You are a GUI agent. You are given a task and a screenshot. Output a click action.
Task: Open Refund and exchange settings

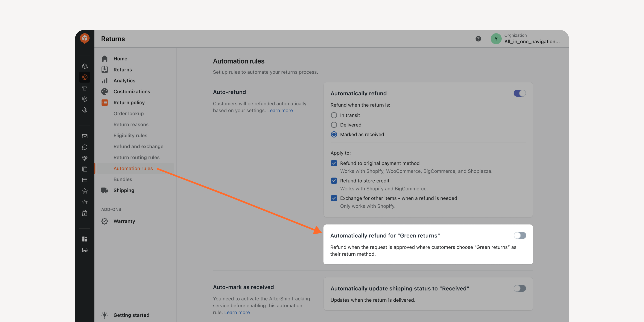click(x=138, y=146)
